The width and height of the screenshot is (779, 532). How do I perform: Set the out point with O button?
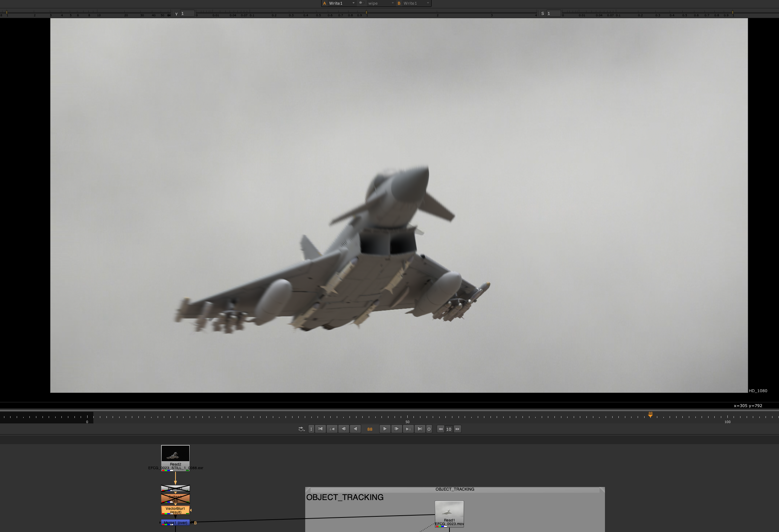(429, 429)
